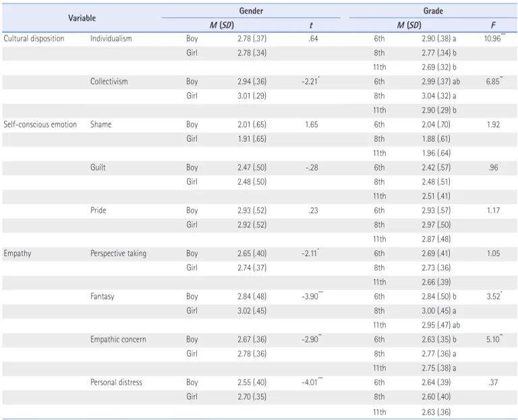
Task: Select the 2.74 (.37) cell
Action: pyautogui.click(x=252, y=268)
